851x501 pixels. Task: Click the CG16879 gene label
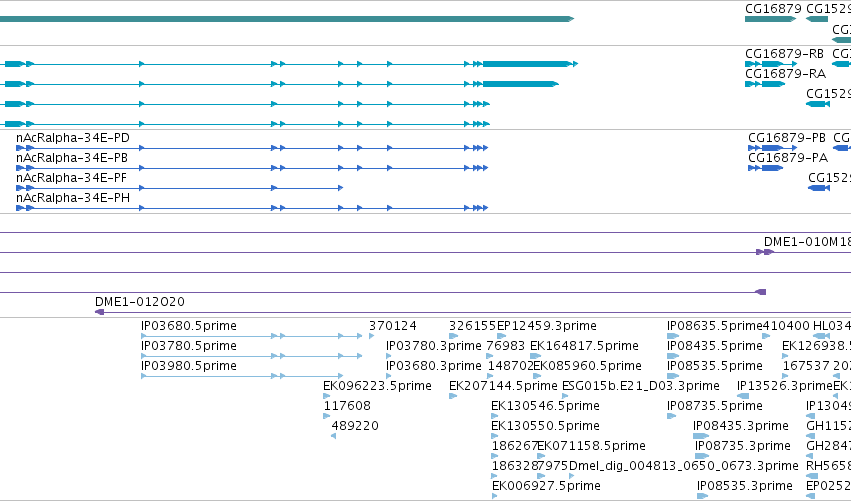click(773, 9)
